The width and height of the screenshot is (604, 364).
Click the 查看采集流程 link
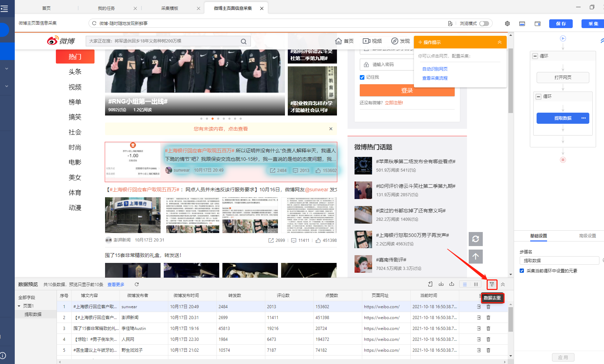(435, 78)
